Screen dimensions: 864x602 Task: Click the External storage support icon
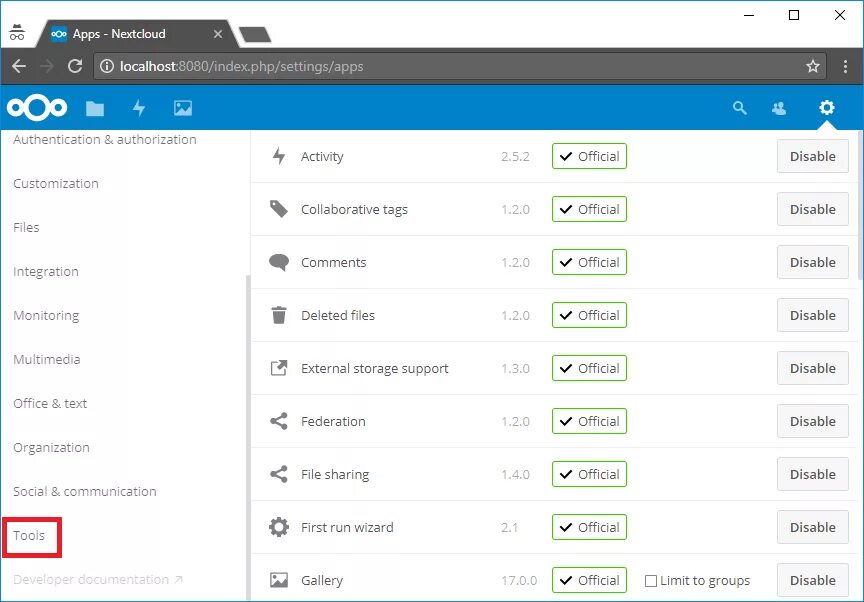click(x=279, y=368)
